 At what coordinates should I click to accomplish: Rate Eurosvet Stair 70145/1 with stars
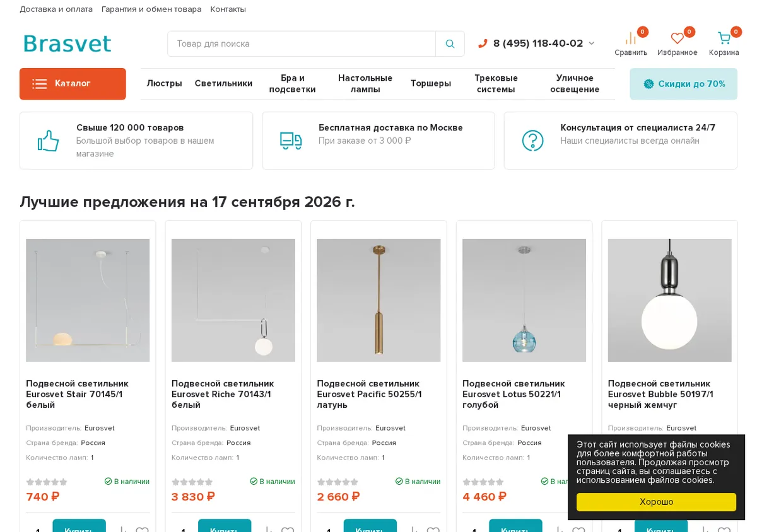coord(46,482)
